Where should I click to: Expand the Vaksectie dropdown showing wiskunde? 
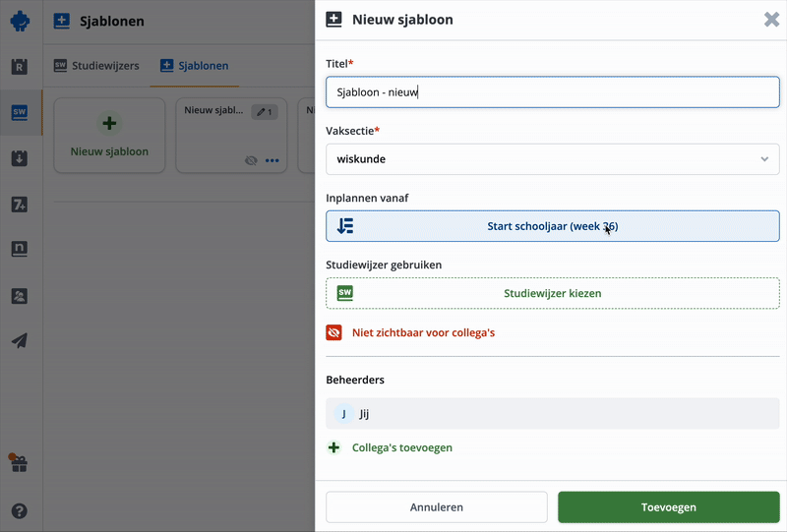pos(552,159)
